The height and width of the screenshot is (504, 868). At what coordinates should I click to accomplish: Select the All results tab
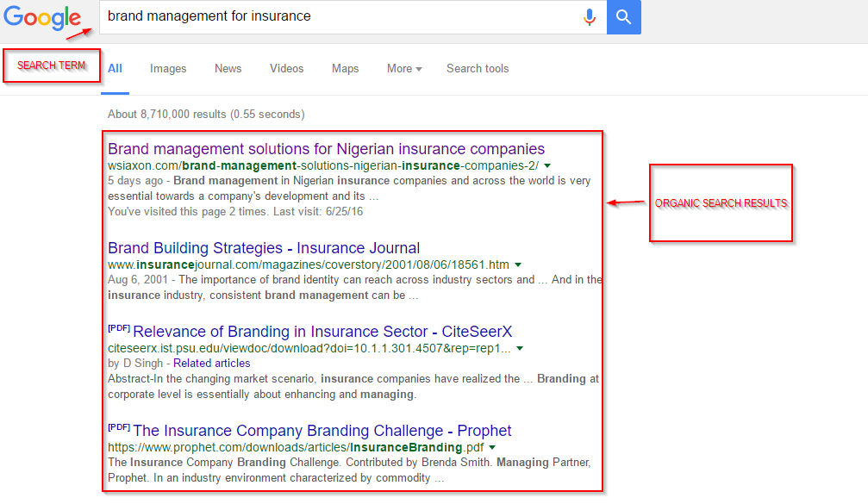115,69
